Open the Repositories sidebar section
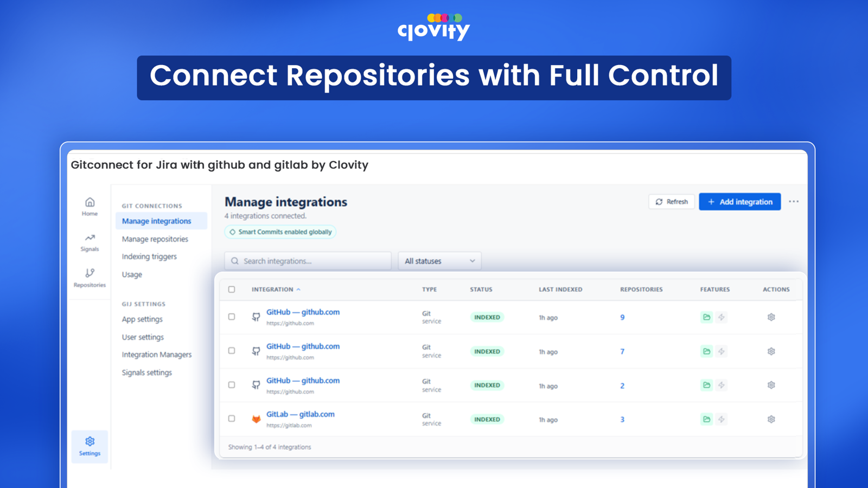868x488 pixels. (x=90, y=278)
